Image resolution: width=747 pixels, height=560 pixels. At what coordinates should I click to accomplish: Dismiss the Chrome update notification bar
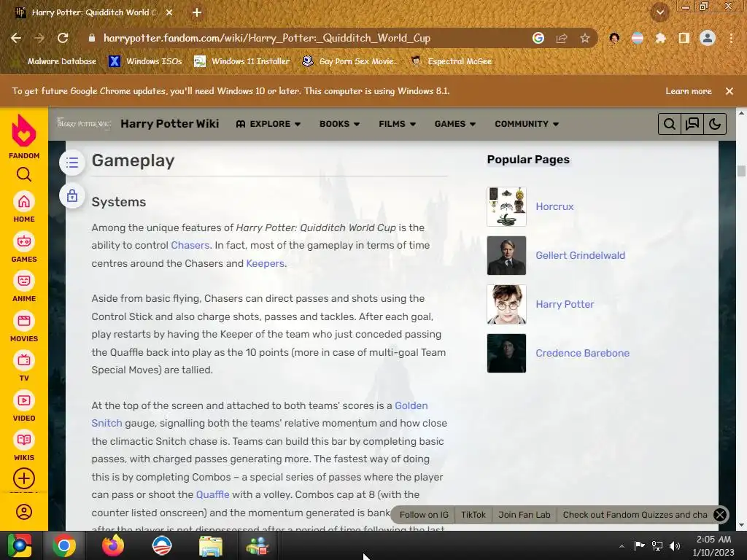click(729, 91)
